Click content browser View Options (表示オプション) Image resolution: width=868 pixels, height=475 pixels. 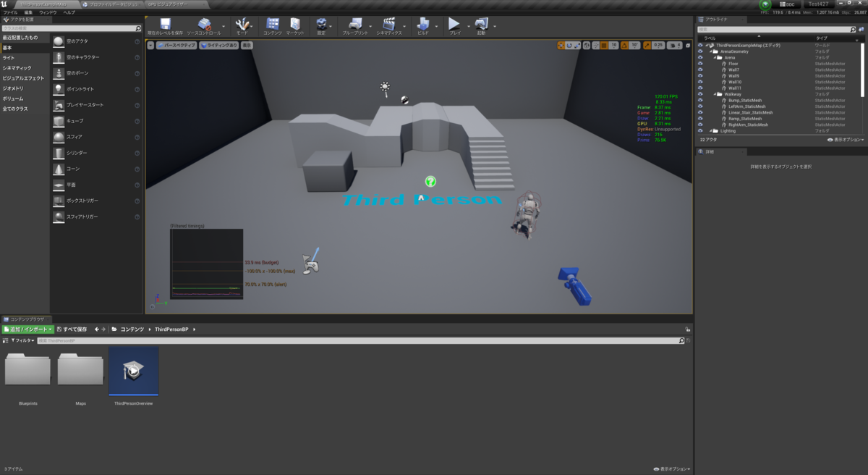coord(671,469)
